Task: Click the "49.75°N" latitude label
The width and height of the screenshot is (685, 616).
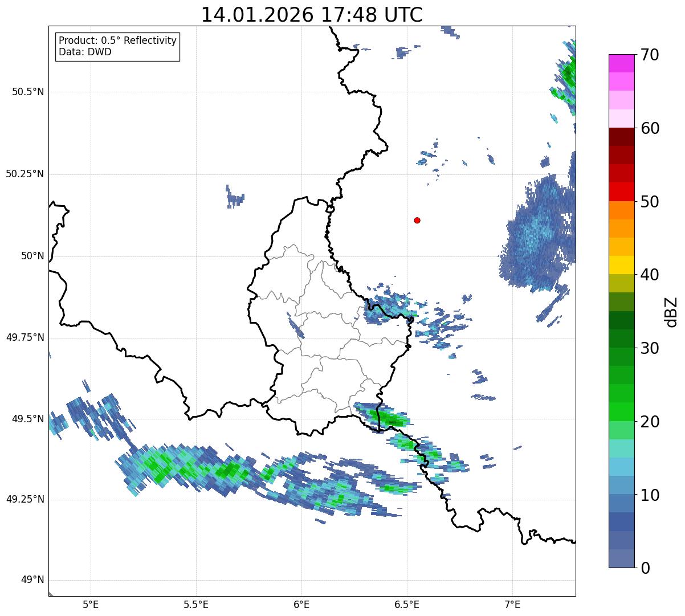Action: pos(25,337)
